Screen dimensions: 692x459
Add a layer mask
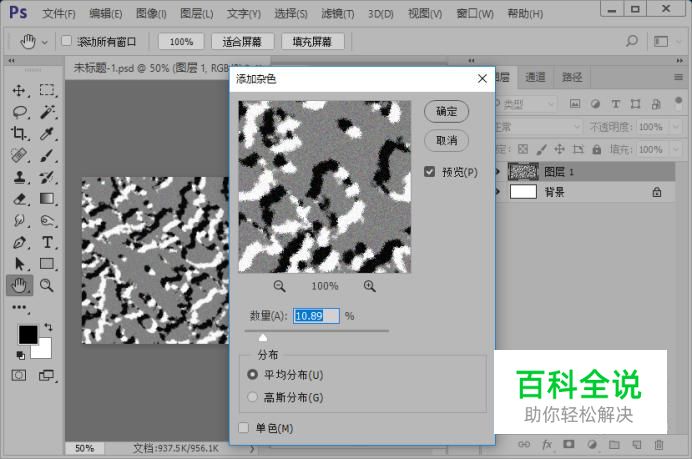click(x=569, y=444)
